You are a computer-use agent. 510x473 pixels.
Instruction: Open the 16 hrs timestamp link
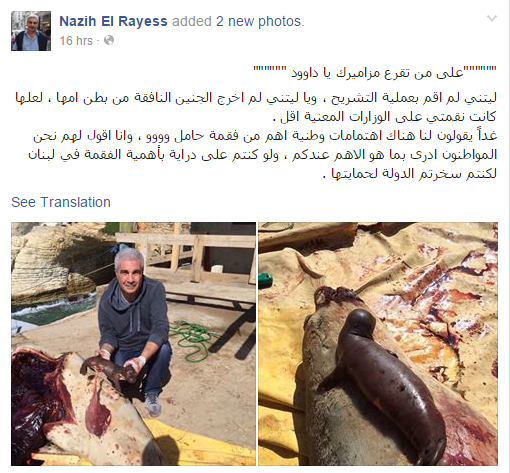[x=76, y=41]
